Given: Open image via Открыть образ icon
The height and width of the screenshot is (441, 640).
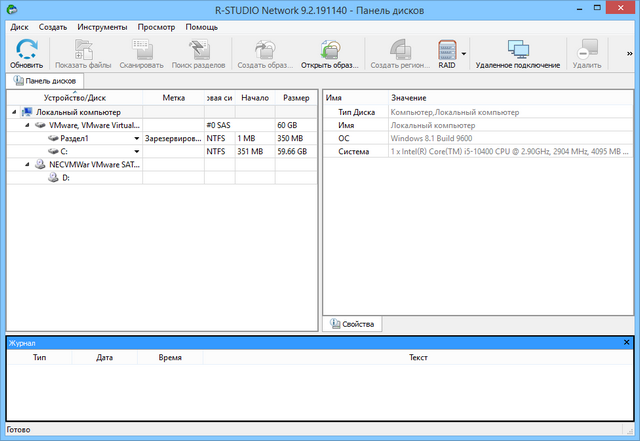Looking at the screenshot, I should [329, 49].
